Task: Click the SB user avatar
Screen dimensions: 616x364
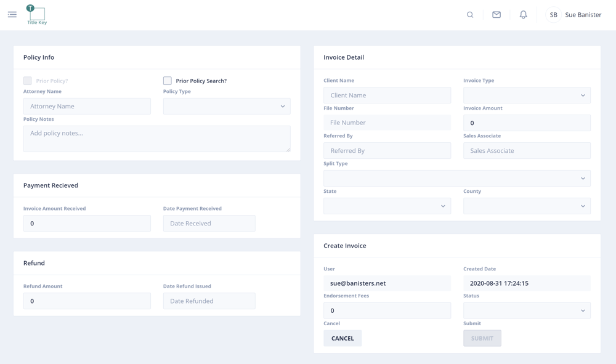Action: click(553, 15)
